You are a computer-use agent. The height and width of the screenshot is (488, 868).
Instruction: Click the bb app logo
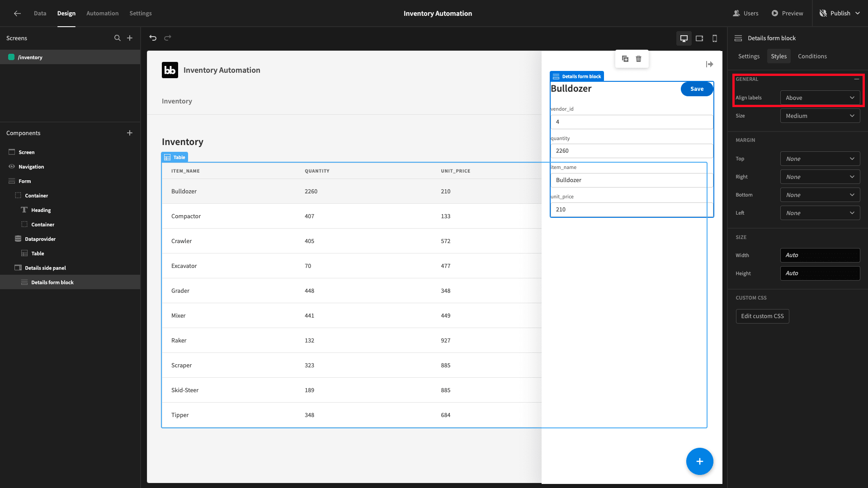pyautogui.click(x=170, y=70)
